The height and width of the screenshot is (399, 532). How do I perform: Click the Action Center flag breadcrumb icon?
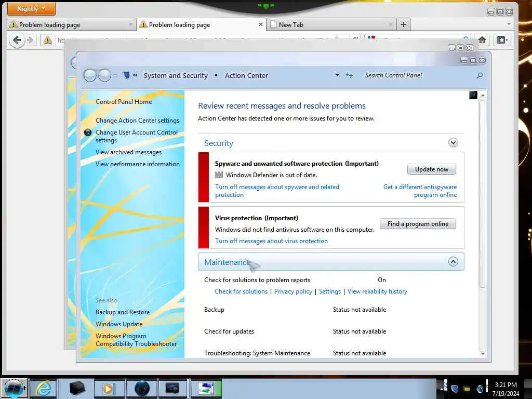(x=126, y=75)
